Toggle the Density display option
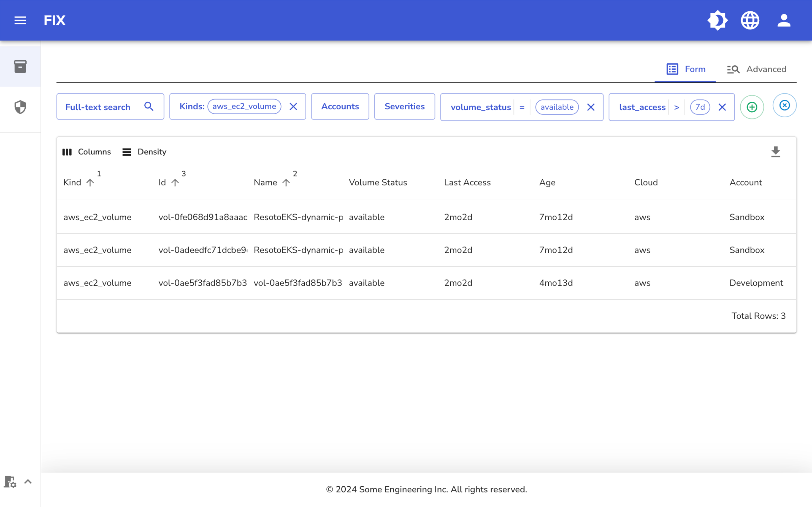The height and width of the screenshot is (507, 812). (x=143, y=152)
